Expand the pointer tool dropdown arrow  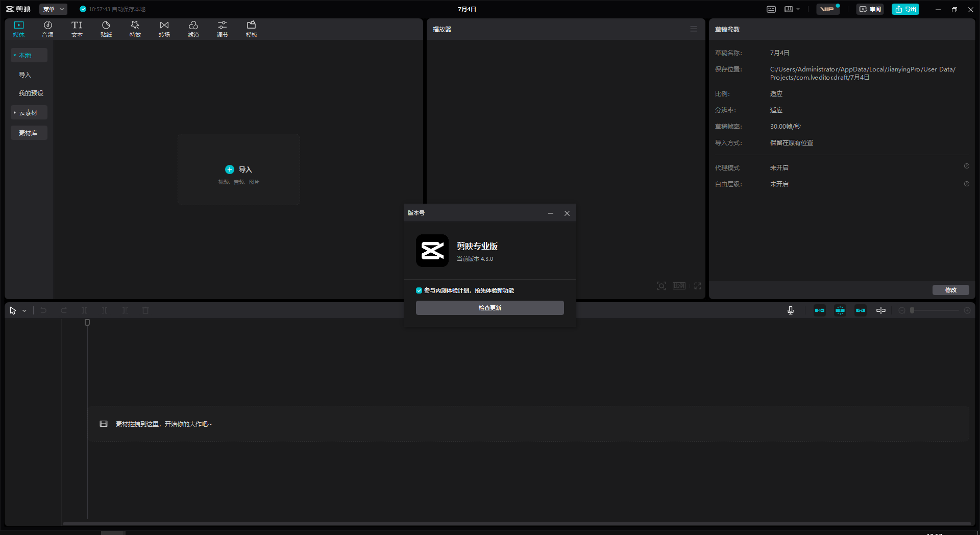pyautogui.click(x=24, y=311)
